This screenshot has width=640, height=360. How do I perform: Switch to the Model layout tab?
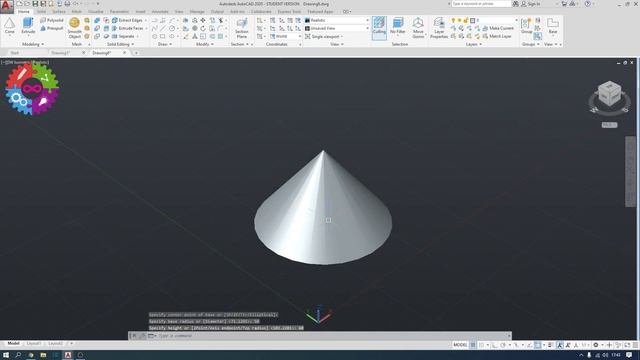[x=13, y=344]
